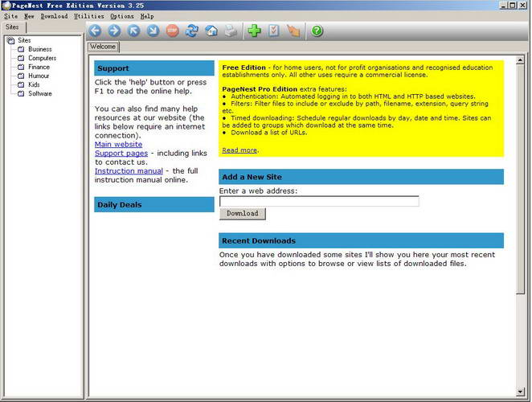
Task: Select the Kids tree label
Action: tap(34, 84)
